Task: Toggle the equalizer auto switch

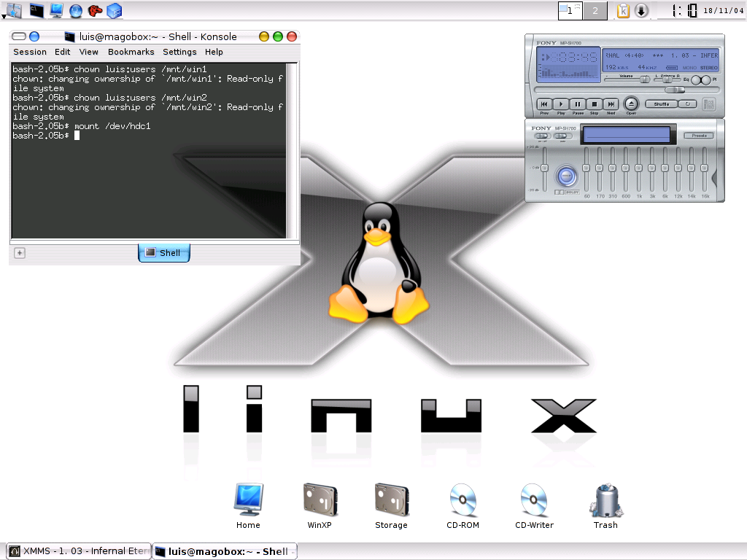Action: coord(562,136)
